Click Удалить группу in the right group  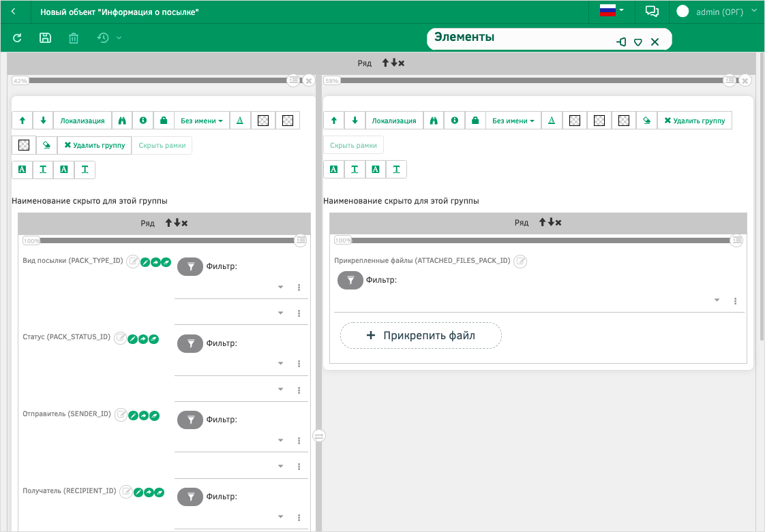pyautogui.click(x=695, y=121)
